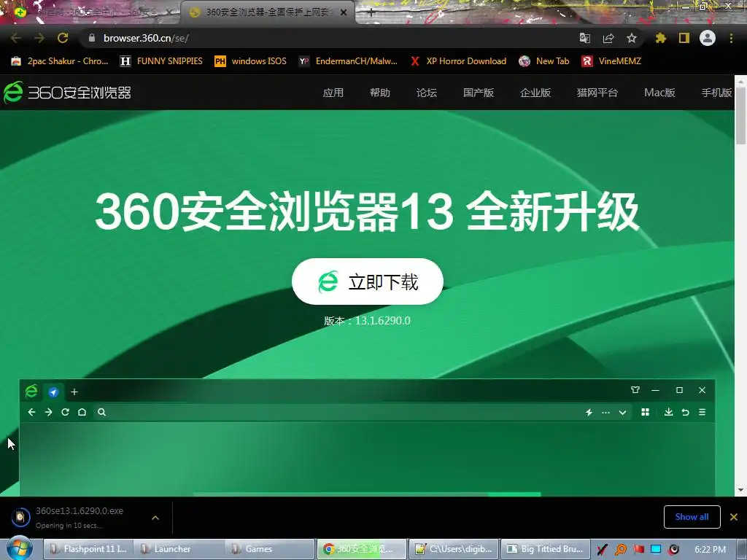Image resolution: width=747 pixels, height=560 pixels.
Task: Bookmark this page with the star icon
Action: click(x=632, y=38)
